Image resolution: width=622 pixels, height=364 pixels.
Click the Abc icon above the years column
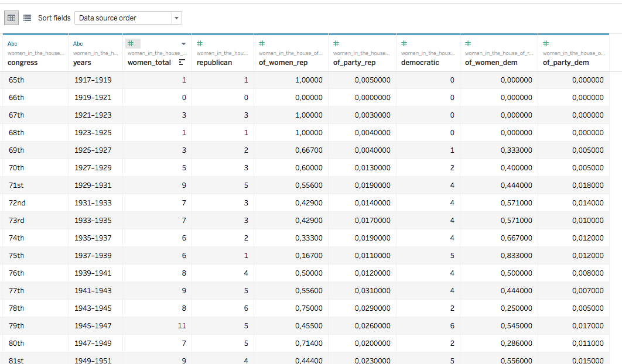[x=77, y=43]
